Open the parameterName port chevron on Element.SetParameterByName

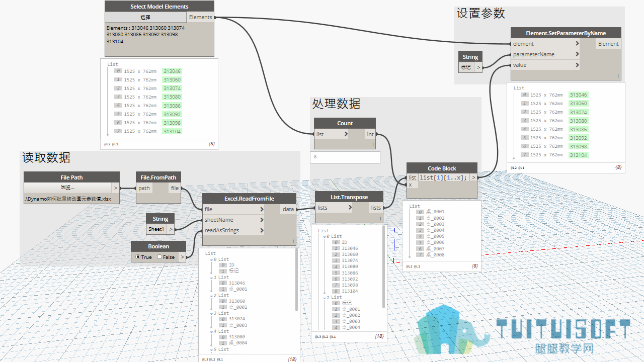click(x=577, y=54)
